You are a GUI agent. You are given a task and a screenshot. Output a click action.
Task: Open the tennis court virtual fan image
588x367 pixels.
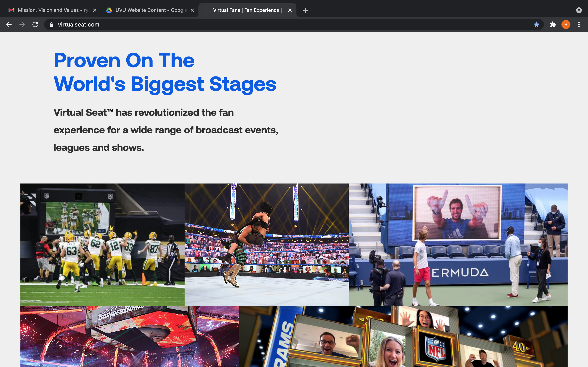(458, 244)
